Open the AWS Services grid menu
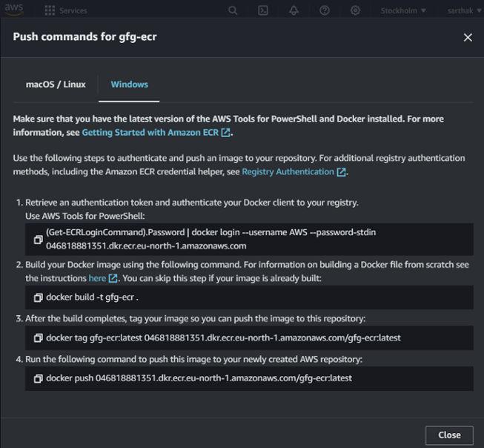Screen dimensions: 484x448 (x=50, y=10)
